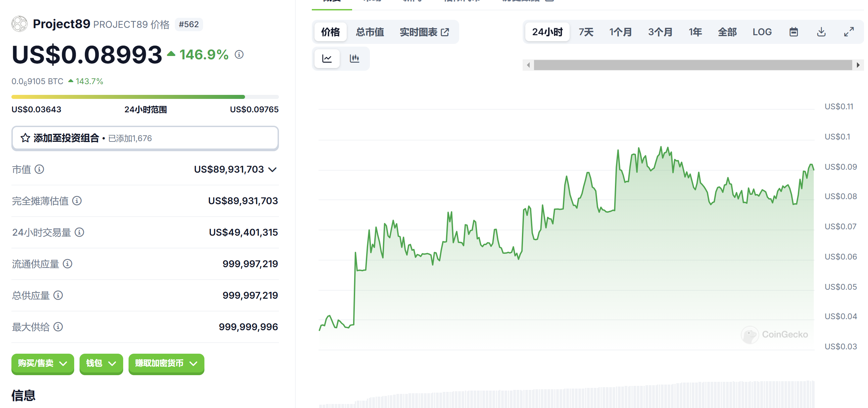The height and width of the screenshot is (408, 868).
Task: Select 1年 time range
Action: (695, 32)
